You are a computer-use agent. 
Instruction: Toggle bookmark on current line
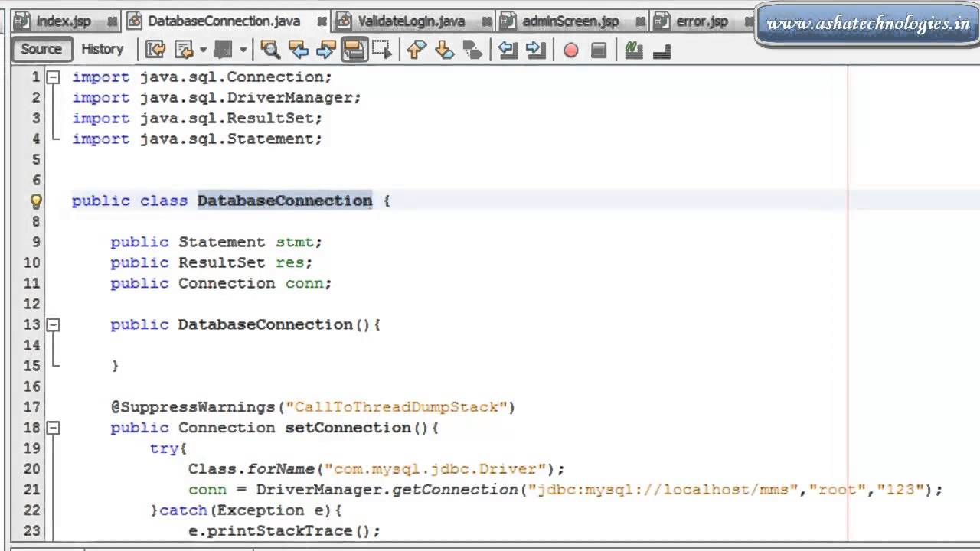pos(472,51)
